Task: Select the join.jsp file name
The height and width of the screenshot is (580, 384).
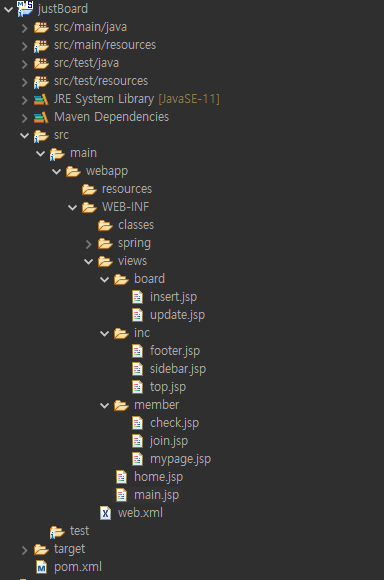Action: (x=169, y=441)
